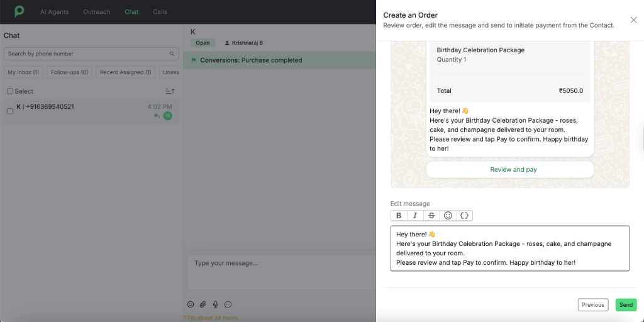Viewport: 644px width, 322px height.
Task: Click the Total ₹5050.0 amount
Action: [571, 91]
